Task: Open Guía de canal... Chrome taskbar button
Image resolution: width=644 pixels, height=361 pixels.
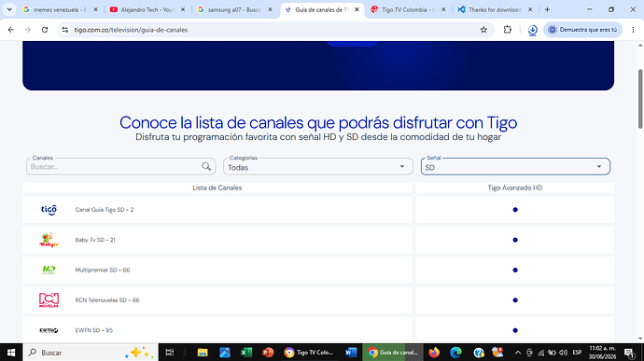Action: pyautogui.click(x=393, y=353)
